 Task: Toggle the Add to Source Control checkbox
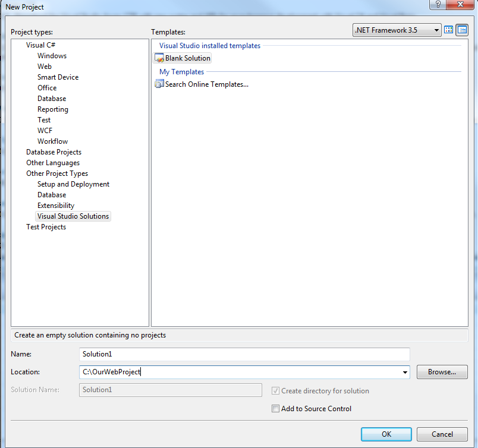[275, 408]
